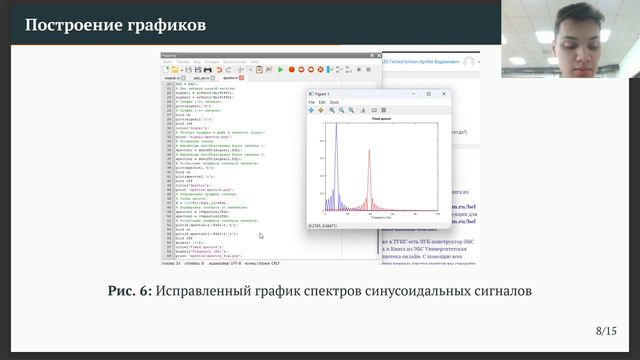Select the Pan tool in Figure 1
This screenshot has width=640, height=360.
click(x=311, y=110)
